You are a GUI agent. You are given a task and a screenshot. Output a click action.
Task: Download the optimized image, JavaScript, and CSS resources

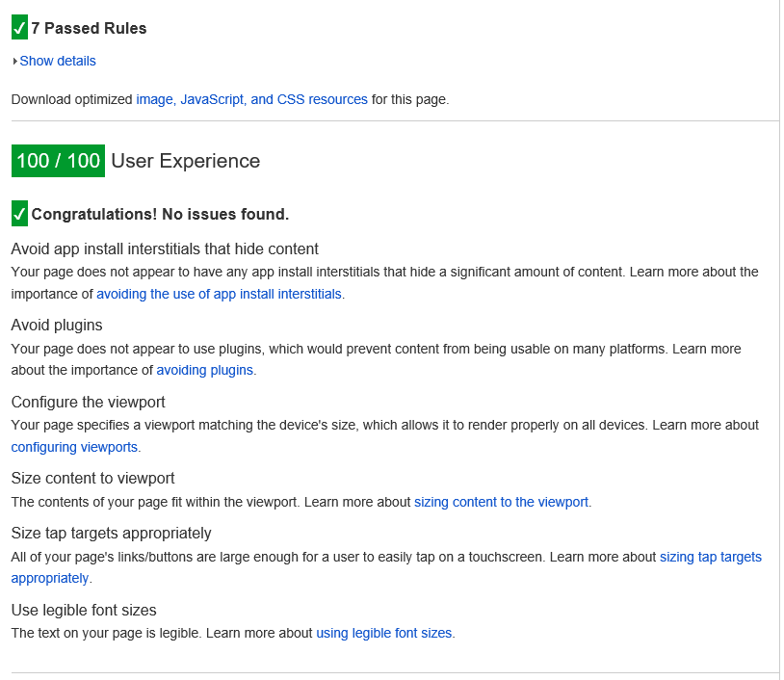[x=250, y=99]
